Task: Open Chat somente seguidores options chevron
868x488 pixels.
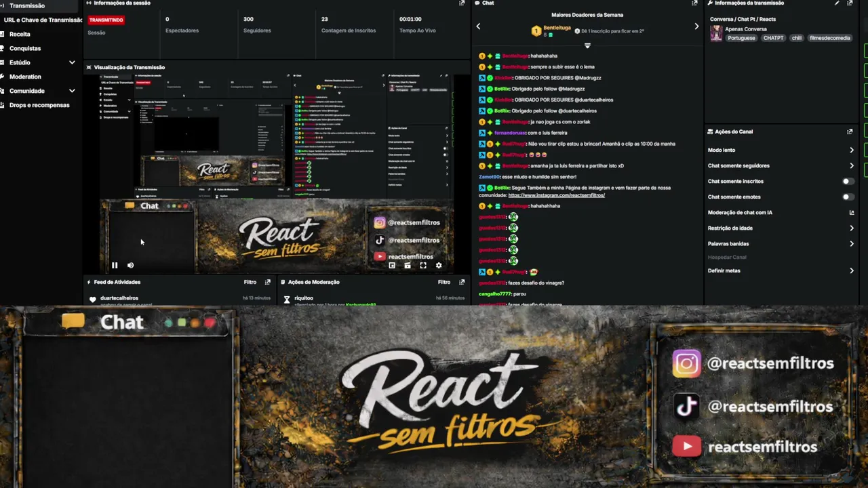Action: click(x=852, y=166)
